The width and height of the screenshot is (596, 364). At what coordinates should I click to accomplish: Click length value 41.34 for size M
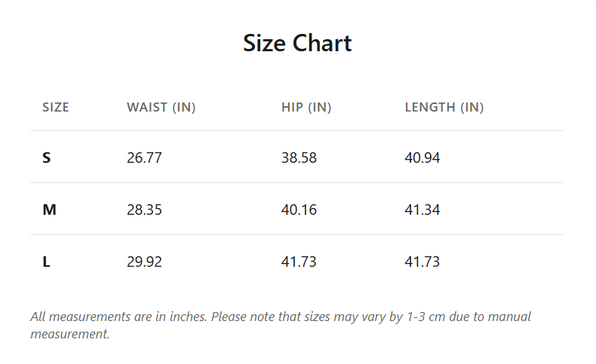coord(422,210)
